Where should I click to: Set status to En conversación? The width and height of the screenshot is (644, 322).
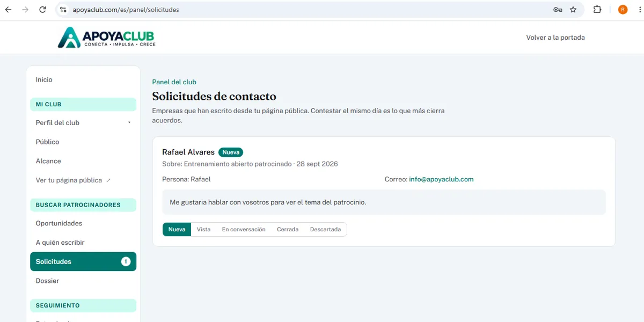(x=244, y=229)
